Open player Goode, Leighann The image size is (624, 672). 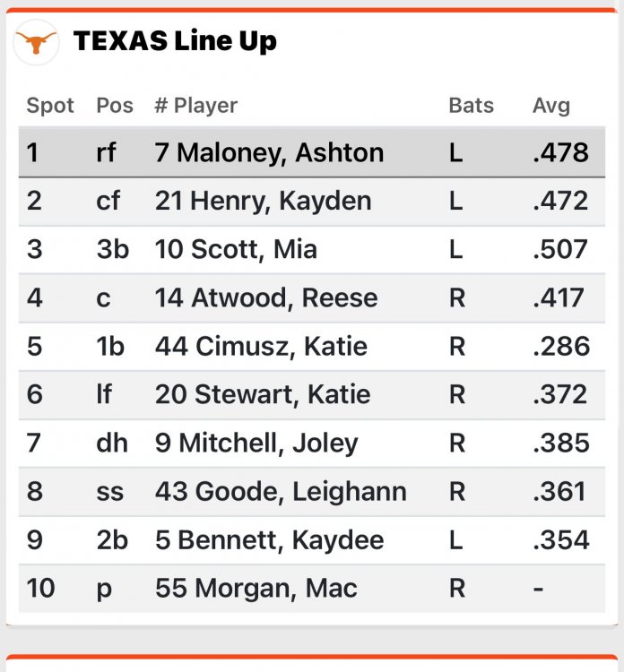(281, 491)
